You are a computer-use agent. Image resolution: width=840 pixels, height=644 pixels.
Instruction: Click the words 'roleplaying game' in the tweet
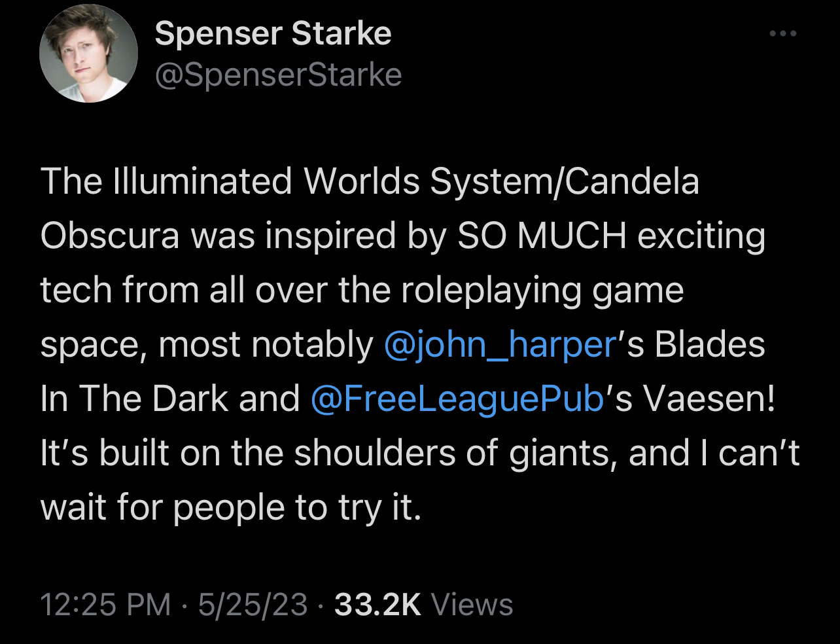[x=542, y=290]
